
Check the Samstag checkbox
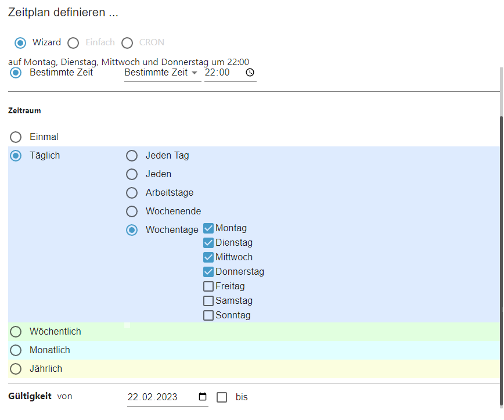coord(208,301)
